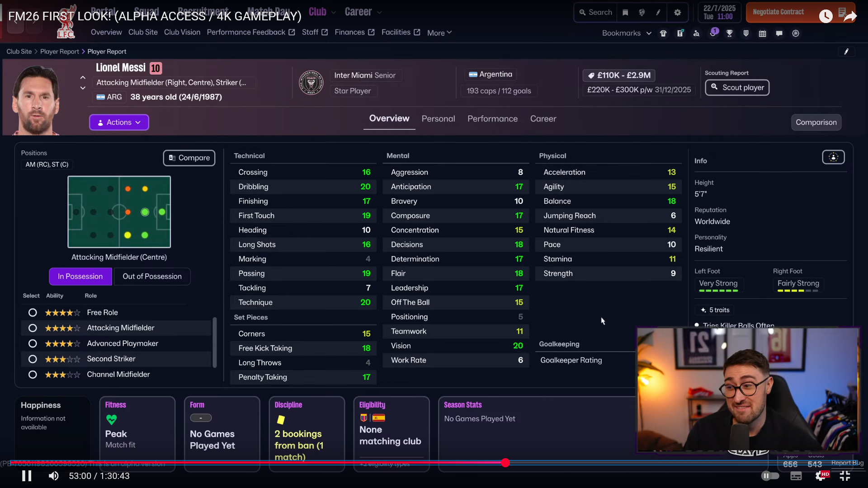
Task: Click the Scout player button
Action: [737, 88]
